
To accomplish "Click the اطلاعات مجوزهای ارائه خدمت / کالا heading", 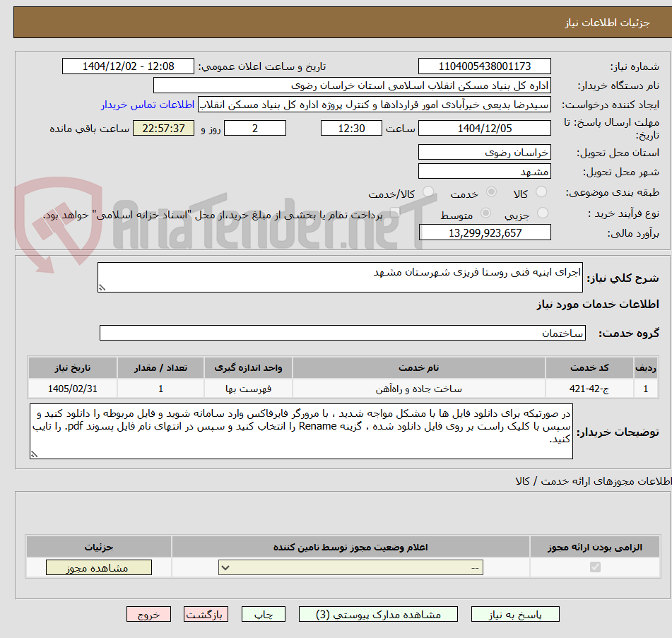I will [593, 481].
